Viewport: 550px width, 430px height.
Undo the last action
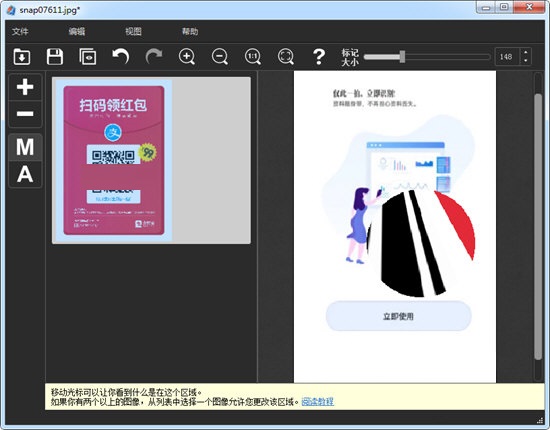click(120, 56)
